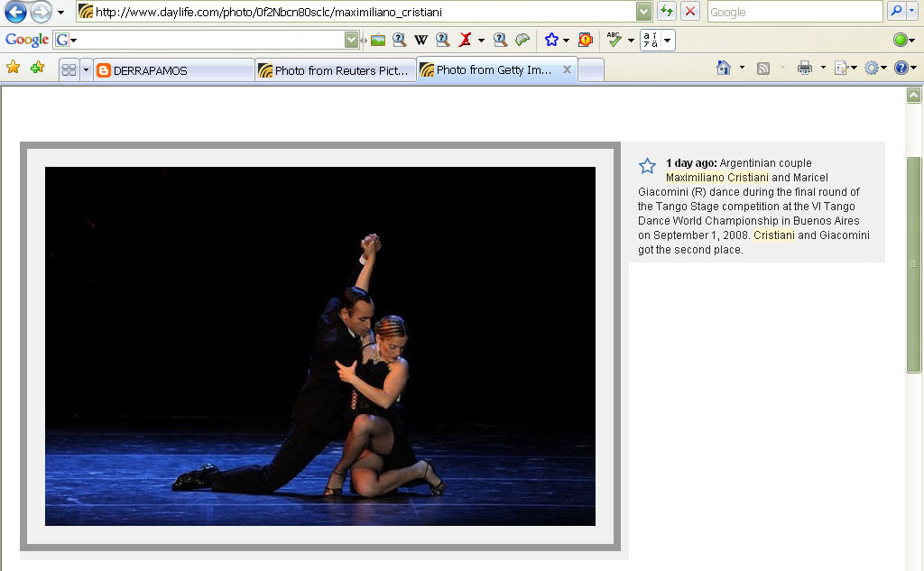This screenshot has height=571, width=924.
Task: Open the Tools gear menu
Action: click(871, 69)
